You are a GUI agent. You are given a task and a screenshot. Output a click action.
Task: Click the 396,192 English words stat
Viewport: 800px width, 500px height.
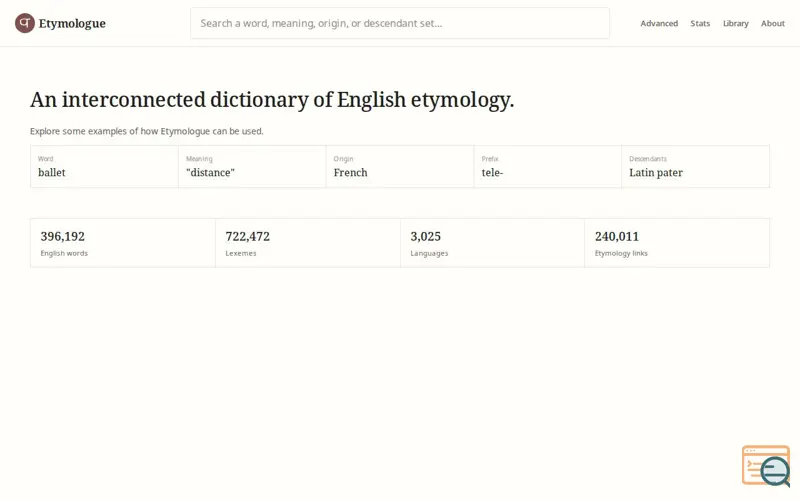[x=122, y=243]
